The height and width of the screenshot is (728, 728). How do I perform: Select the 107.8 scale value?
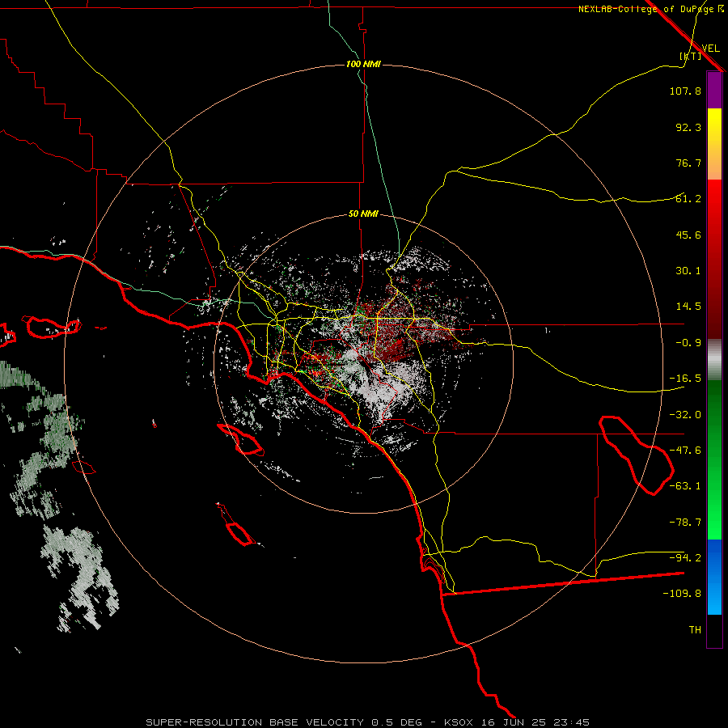[x=685, y=91]
